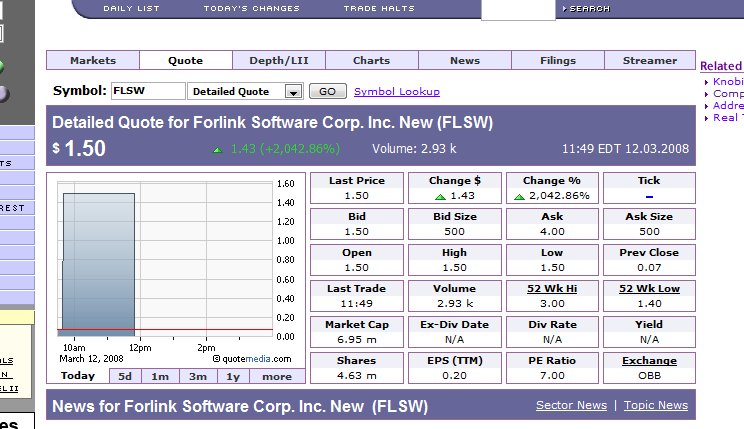This screenshot has width=744, height=429.
Task: Click the arrow icon next to SEARCH
Action: [x=564, y=9]
